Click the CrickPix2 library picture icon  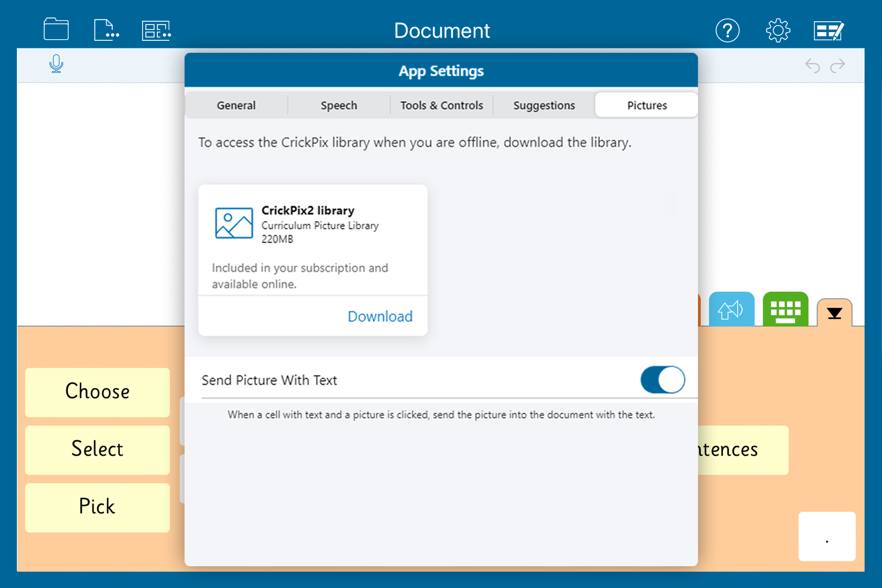pyautogui.click(x=234, y=223)
